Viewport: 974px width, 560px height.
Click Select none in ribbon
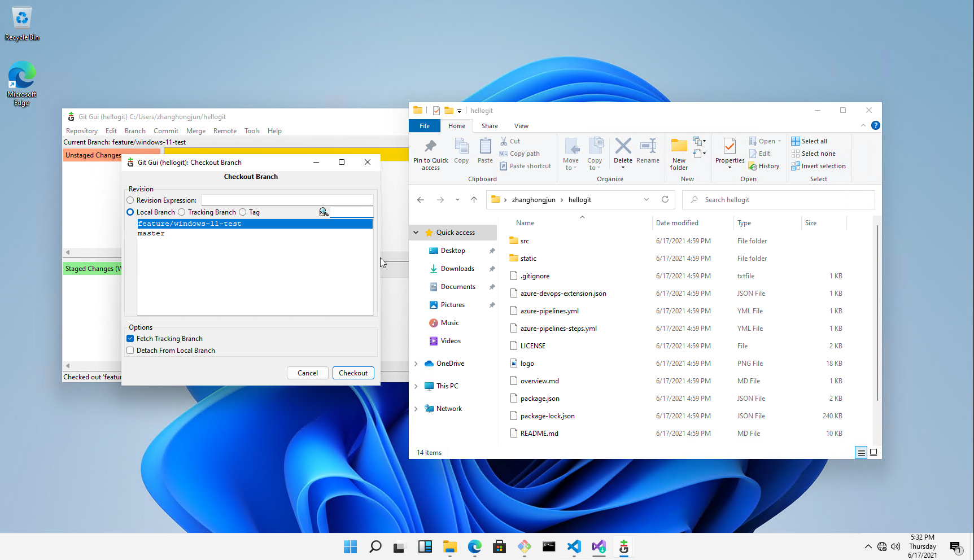tap(814, 154)
